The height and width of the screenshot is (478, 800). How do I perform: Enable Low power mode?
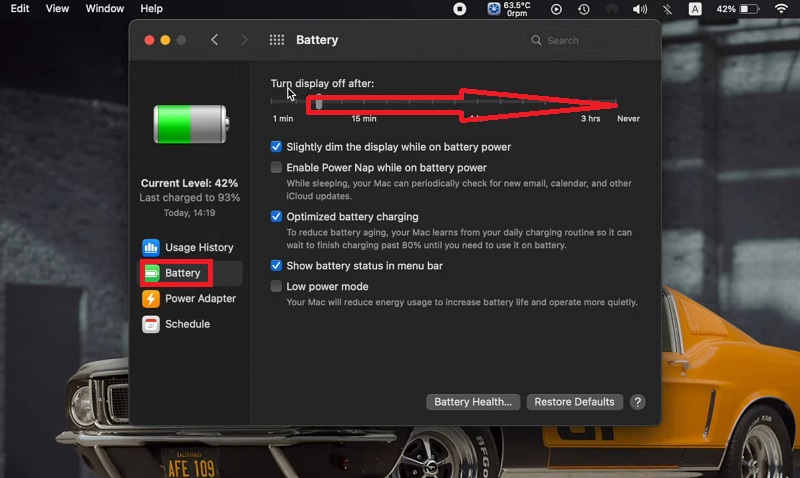point(277,286)
